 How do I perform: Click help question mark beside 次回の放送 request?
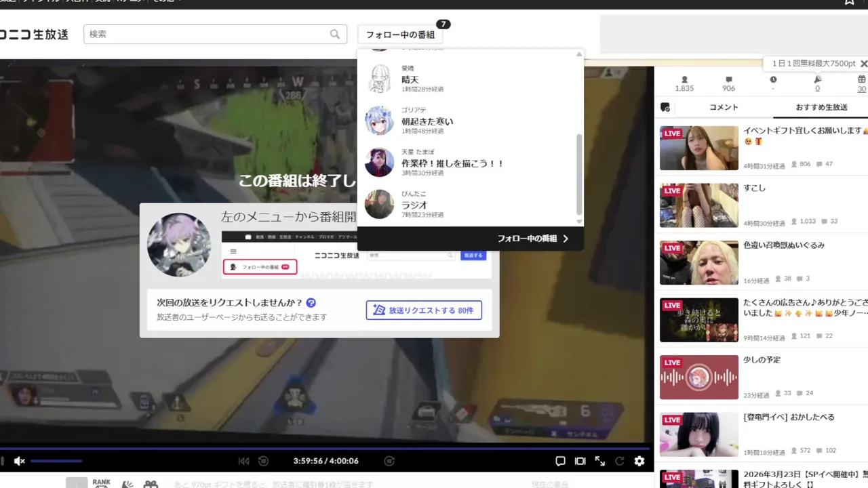click(311, 303)
